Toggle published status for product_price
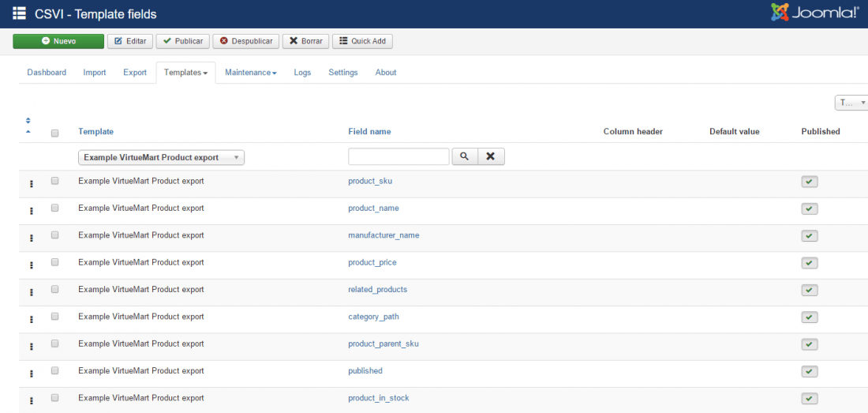868x413 pixels. 810,264
